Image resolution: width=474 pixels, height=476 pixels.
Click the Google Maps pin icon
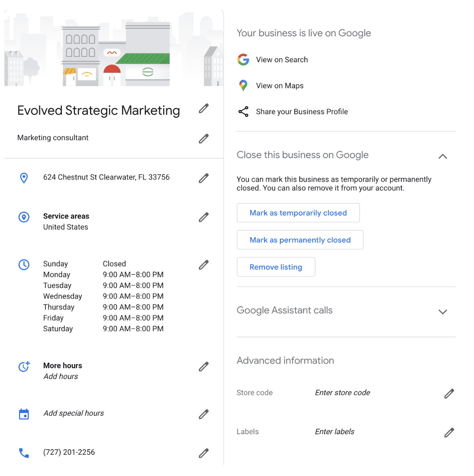coord(243,85)
